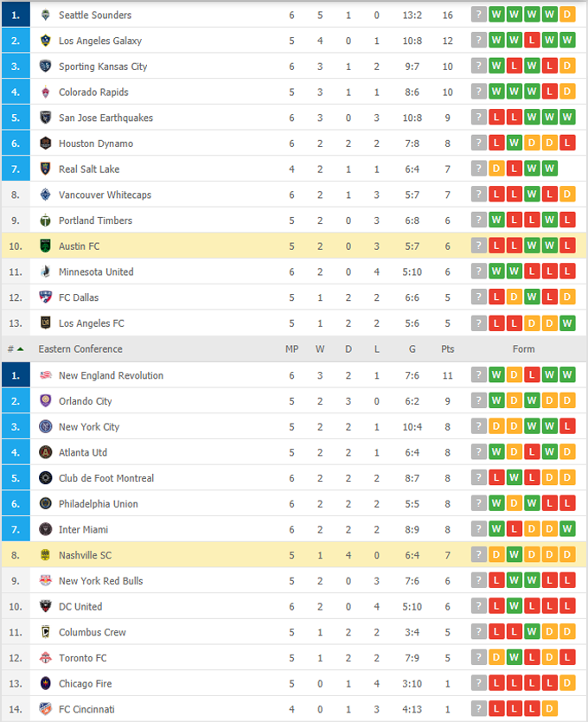The height and width of the screenshot is (722, 588).
Task: Click the gray ? badge in Nashville SC row
Action: (x=478, y=555)
